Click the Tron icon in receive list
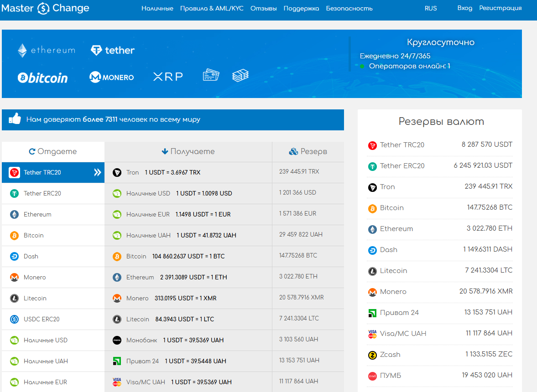537x392 pixels. point(117,172)
